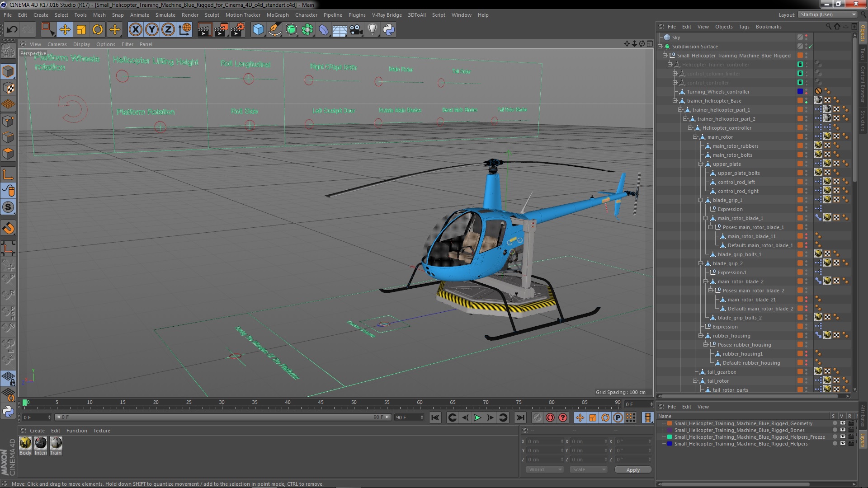Click the Go to start of timeline button
This screenshot has width=868, height=488.
pyautogui.click(x=435, y=418)
